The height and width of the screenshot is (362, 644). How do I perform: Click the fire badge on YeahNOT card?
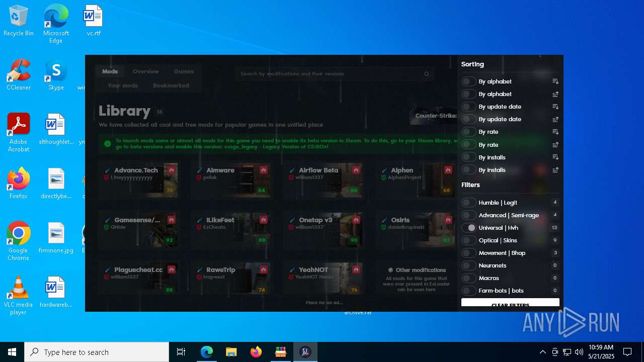pyautogui.click(x=356, y=269)
